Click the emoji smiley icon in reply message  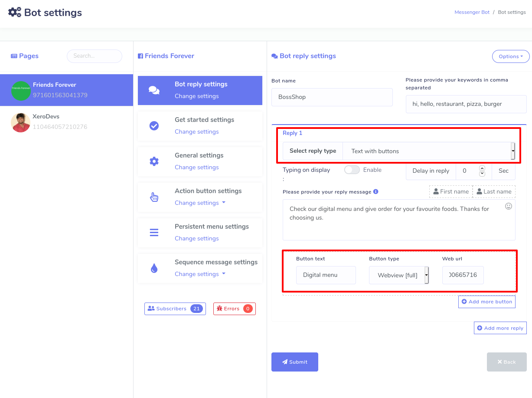pos(509,206)
